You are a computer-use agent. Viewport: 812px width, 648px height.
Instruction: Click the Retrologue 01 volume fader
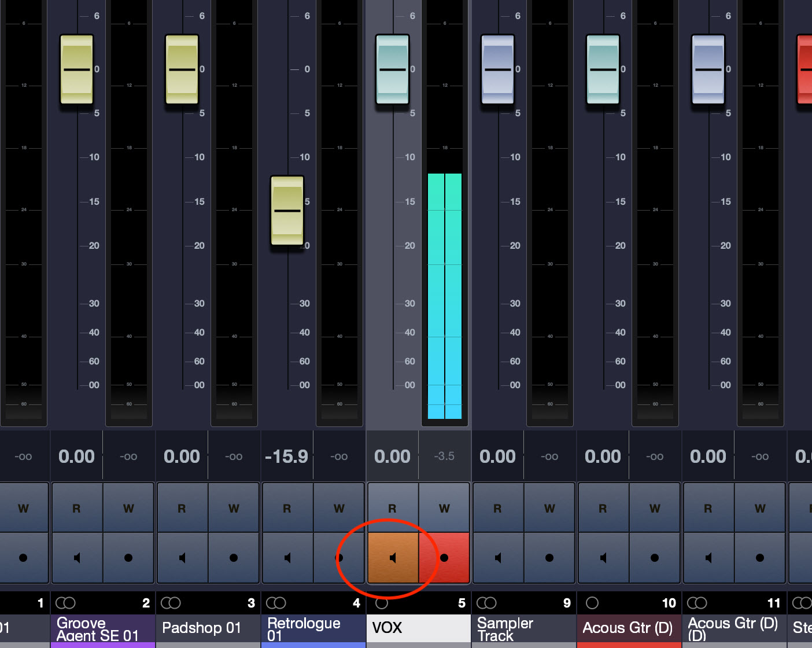click(x=287, y=211)
